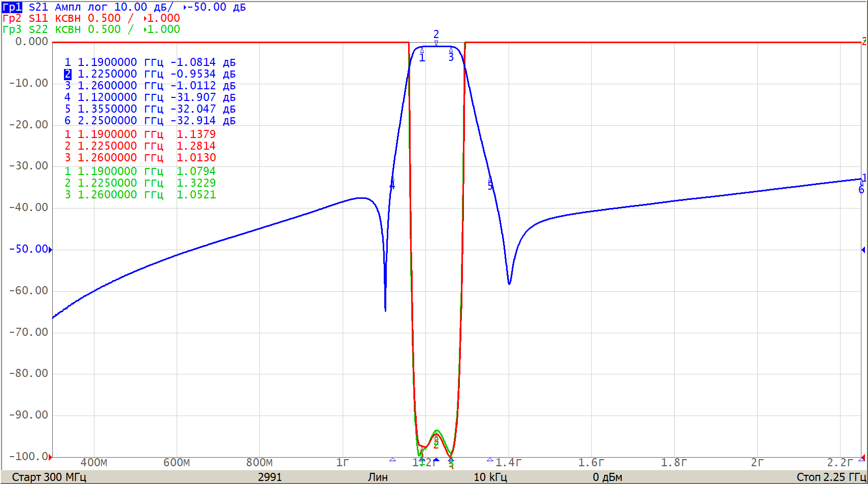Image resolution: width=868 pixels, height=484 pixels.
Task: Click the red reference triangle beside -100.0 axis label
Action: click(50, 457)
